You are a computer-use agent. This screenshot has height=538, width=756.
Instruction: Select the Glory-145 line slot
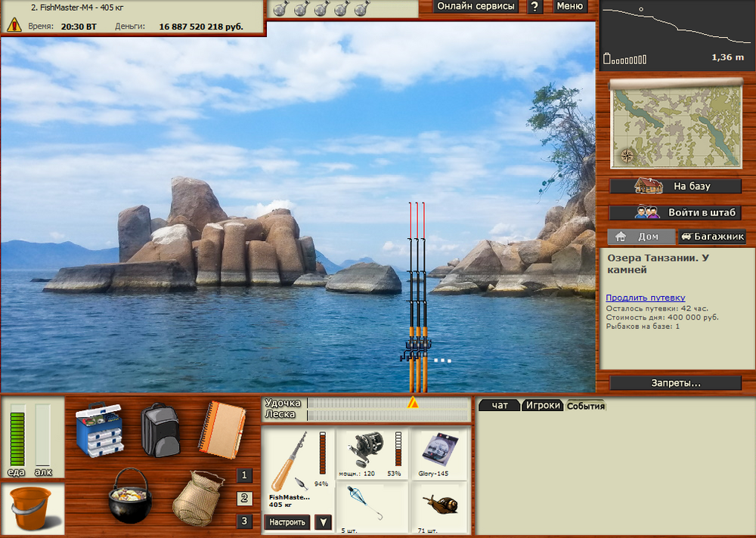440,454
